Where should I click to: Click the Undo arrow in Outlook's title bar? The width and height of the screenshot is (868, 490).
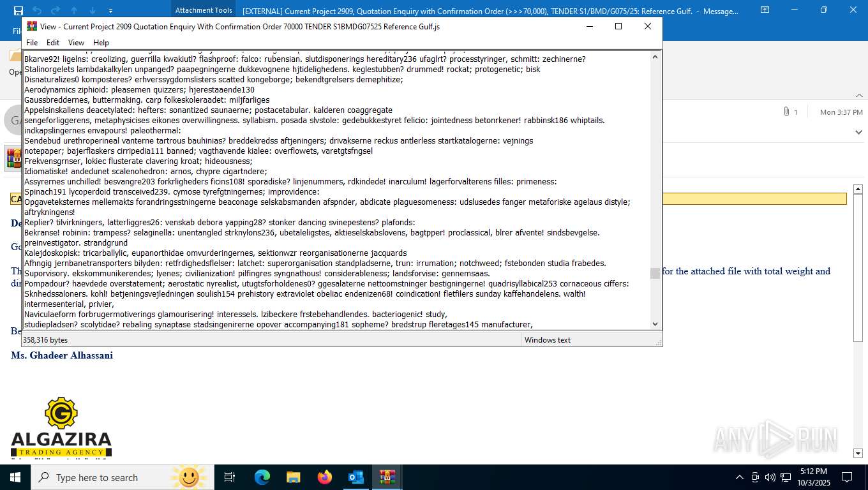tap(37, 10)
